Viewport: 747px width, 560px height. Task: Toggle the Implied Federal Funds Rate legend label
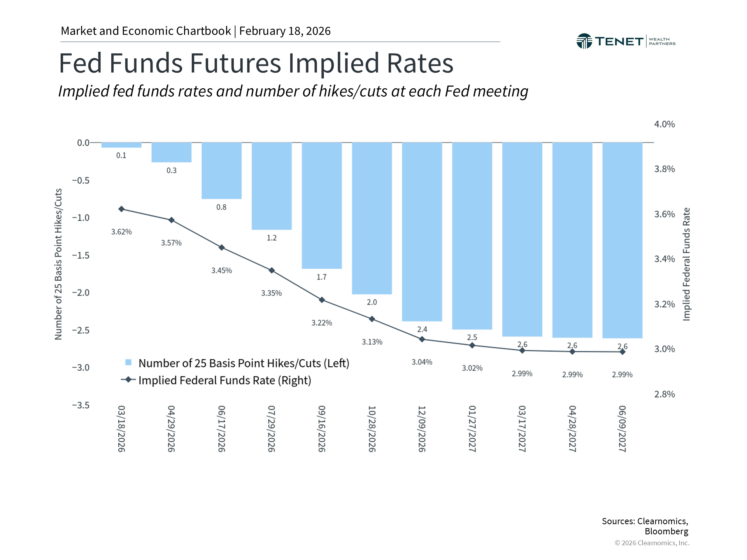[224, 380]
